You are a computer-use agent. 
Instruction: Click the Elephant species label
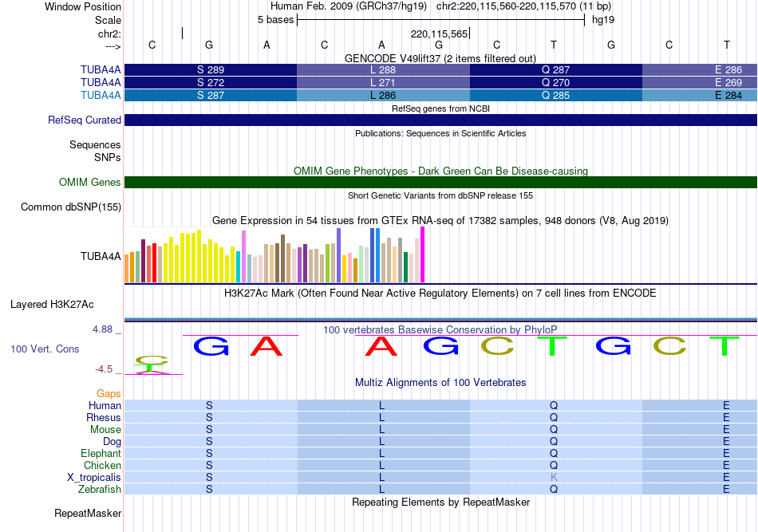click(101, 453)
